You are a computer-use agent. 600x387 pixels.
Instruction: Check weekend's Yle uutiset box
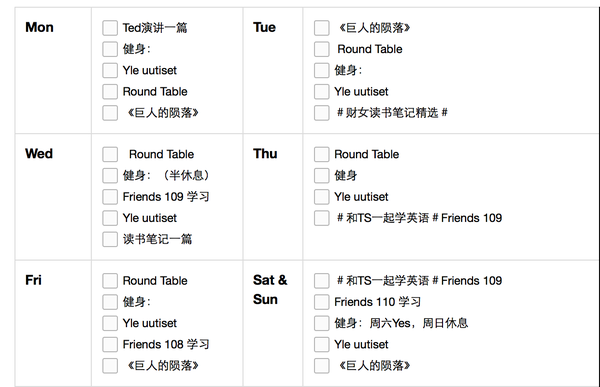[x=321, y=345]
